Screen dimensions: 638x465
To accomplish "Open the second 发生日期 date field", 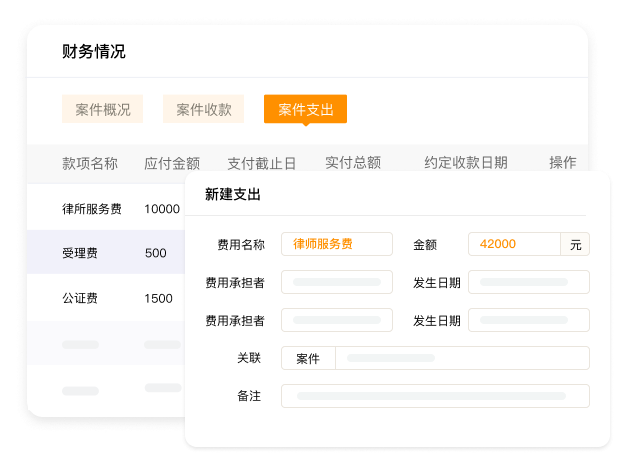I will (529, 320).
